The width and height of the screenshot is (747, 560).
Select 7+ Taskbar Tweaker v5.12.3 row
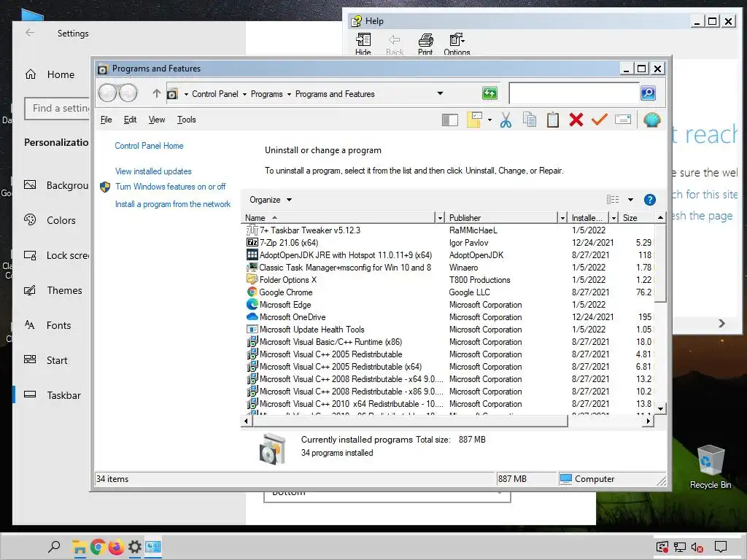click(x=449, y=230)
